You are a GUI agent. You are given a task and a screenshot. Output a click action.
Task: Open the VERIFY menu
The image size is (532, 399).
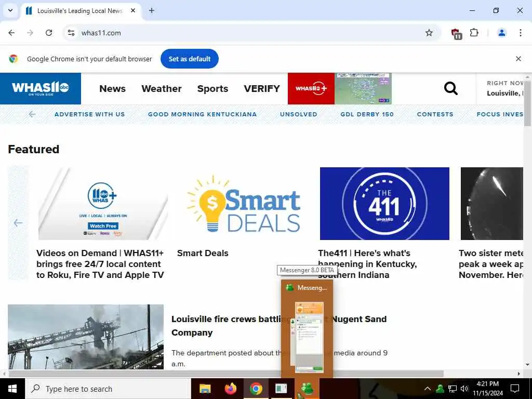click(262, 88)
